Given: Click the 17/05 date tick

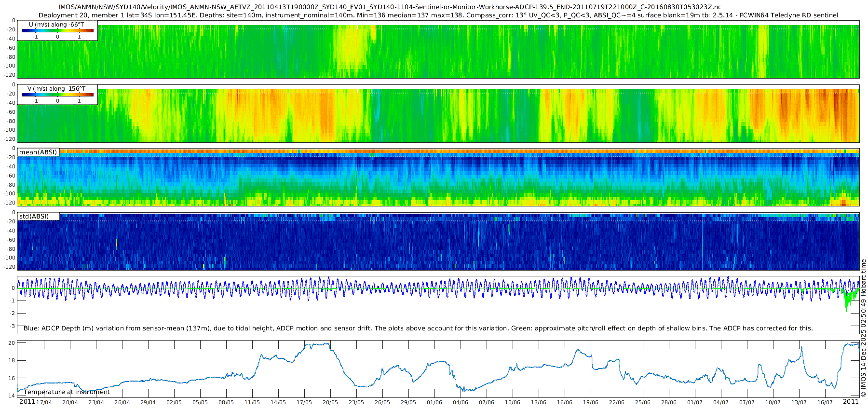Looking at the screenshot, I should 304,402.
